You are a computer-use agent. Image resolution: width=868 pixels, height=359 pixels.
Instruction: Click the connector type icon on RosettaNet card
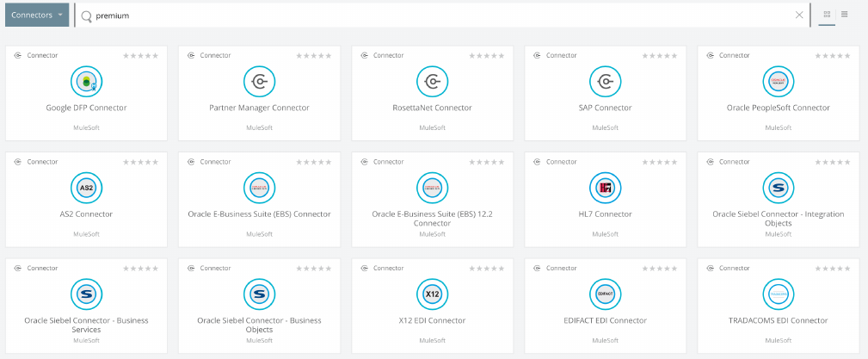(364, 55)
